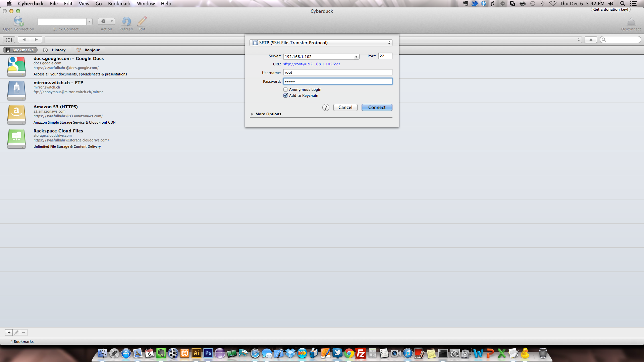The width and height of the screenshot is (644, 362).
Task: Click the Edit pencil toolbar icon
Action: pos(142,21)
